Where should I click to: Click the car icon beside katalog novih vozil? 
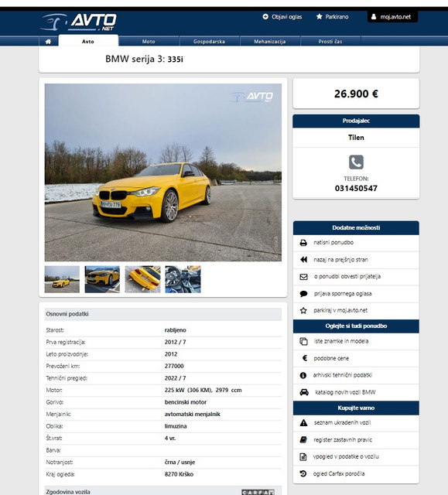[x=304, y=392]
